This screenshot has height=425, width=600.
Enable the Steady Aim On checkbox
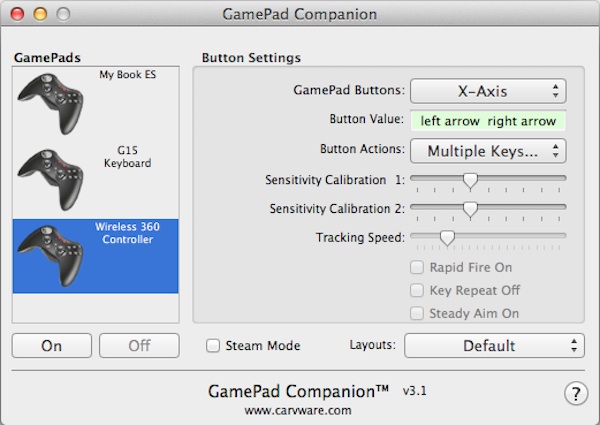pyautogui.click(x=417, y=313)
